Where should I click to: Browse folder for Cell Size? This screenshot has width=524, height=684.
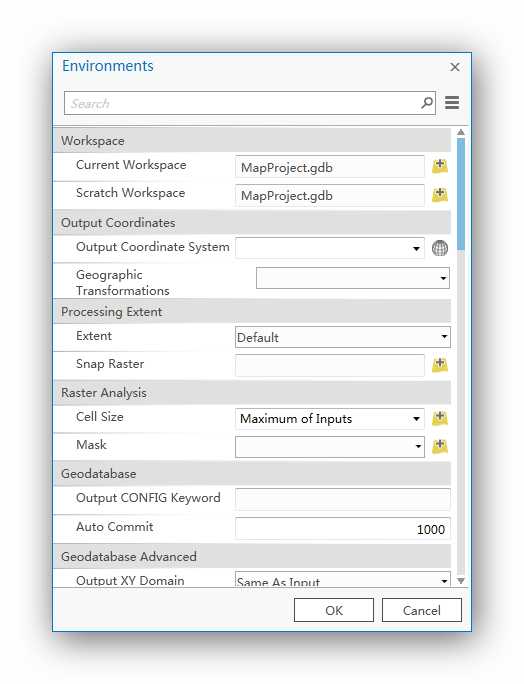pos(440,418)
